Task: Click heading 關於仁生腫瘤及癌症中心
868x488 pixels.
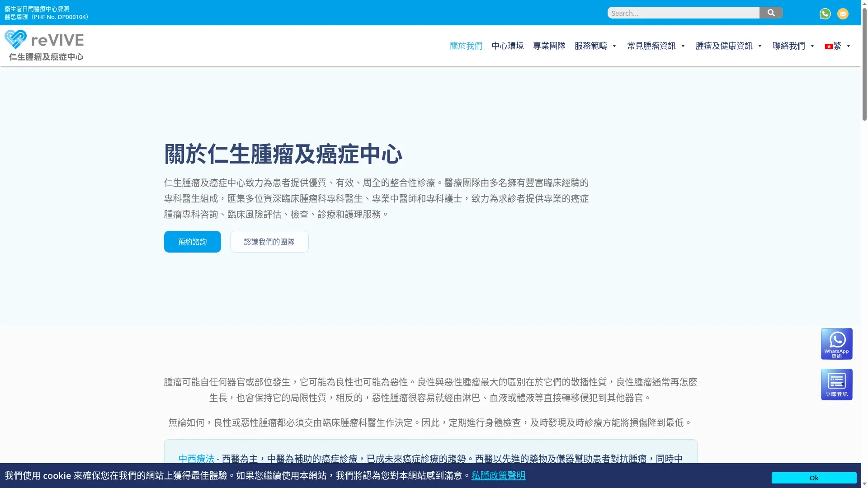Action: 283,154
